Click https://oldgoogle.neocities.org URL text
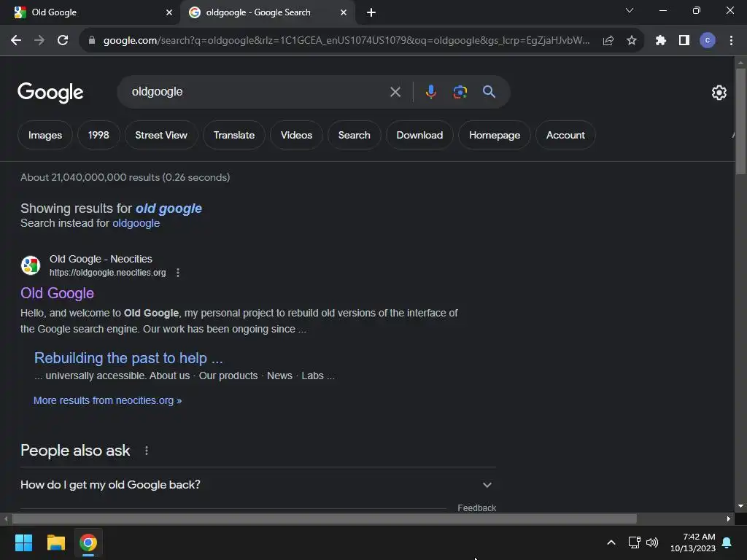 108,273
